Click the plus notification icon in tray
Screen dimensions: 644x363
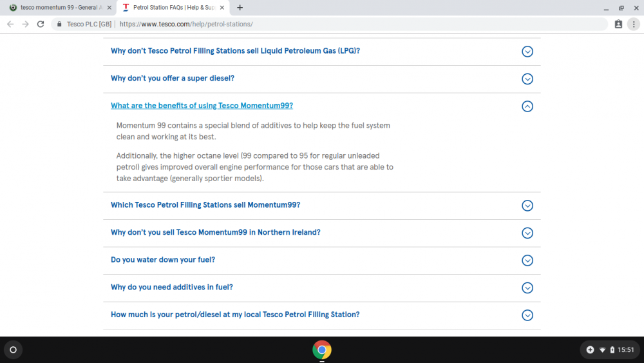click(x=590, y=350)
